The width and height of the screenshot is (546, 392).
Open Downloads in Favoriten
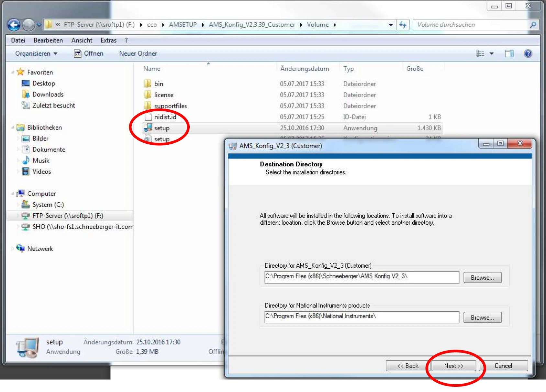tap(48, 95)
